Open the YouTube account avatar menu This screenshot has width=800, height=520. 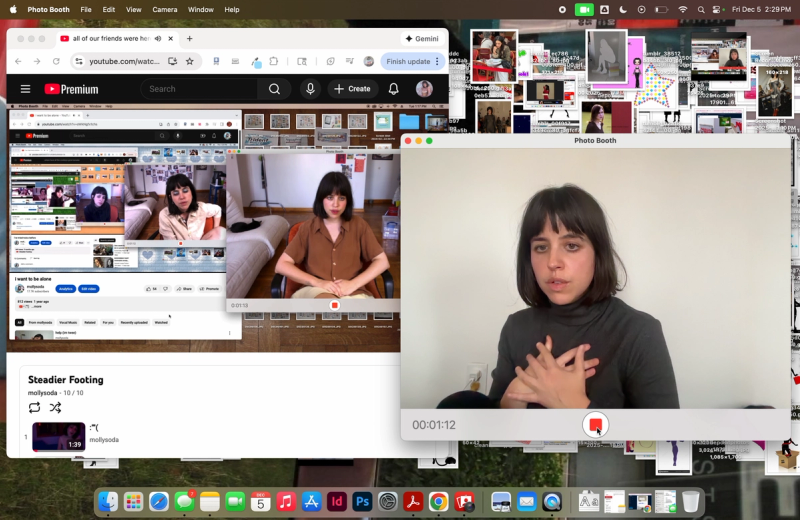[424, 89]
